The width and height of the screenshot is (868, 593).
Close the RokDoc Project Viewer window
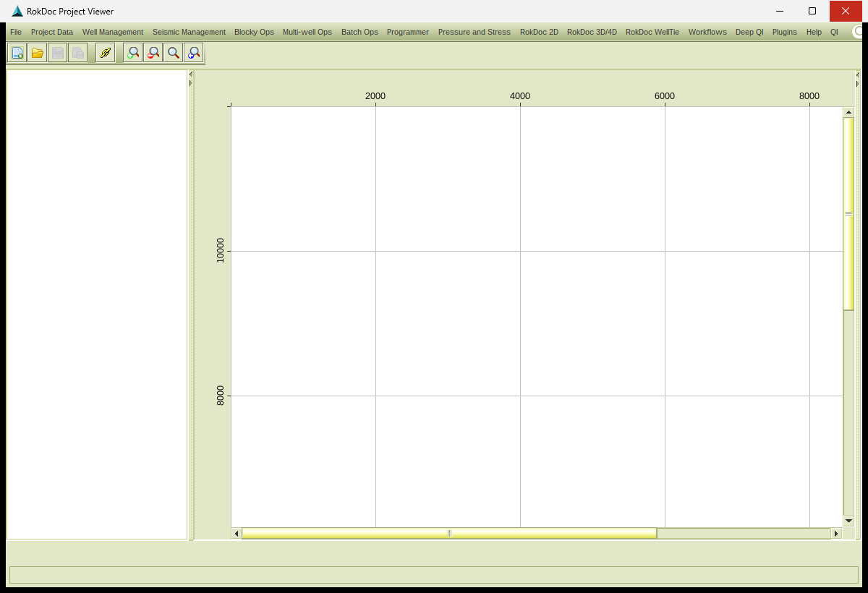[846, 11]
